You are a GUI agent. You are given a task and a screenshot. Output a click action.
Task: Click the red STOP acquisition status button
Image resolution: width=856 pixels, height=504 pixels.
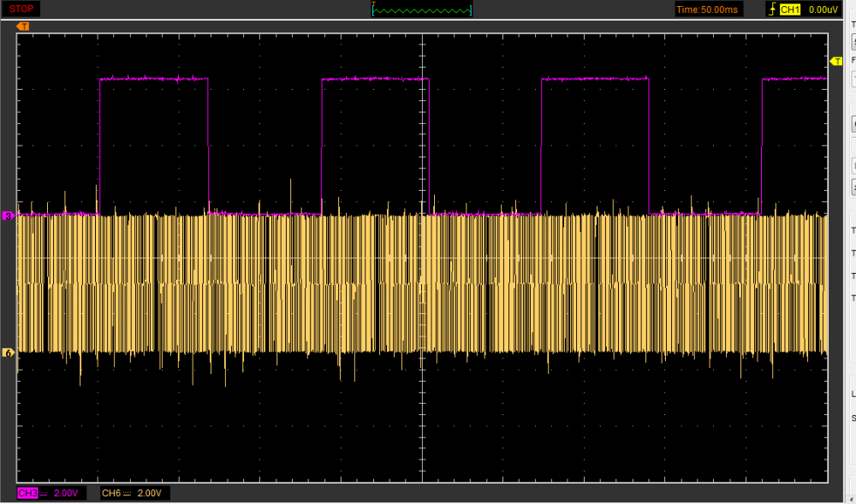point(22,9)
